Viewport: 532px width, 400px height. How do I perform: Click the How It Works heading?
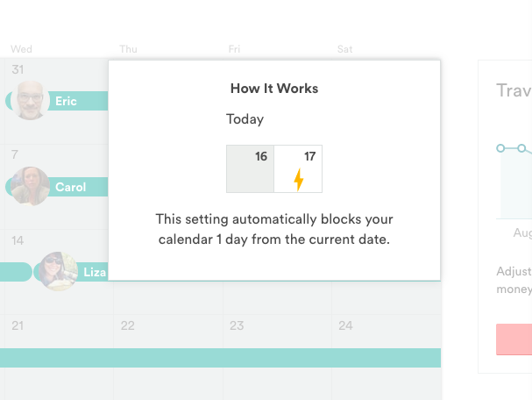click(x=274, y=89)
